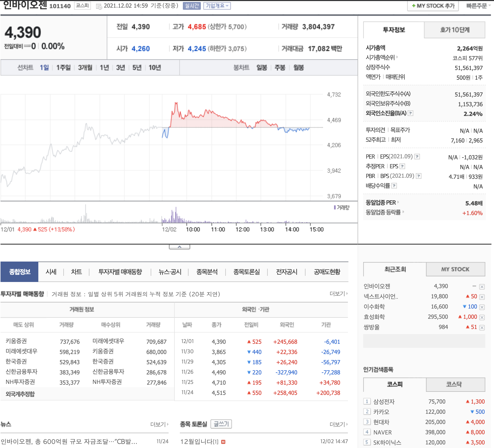Remove 효성화학 from recent views with X
Image resolution: width=494 pixels, height=448 pixels.
click(482, 317)
